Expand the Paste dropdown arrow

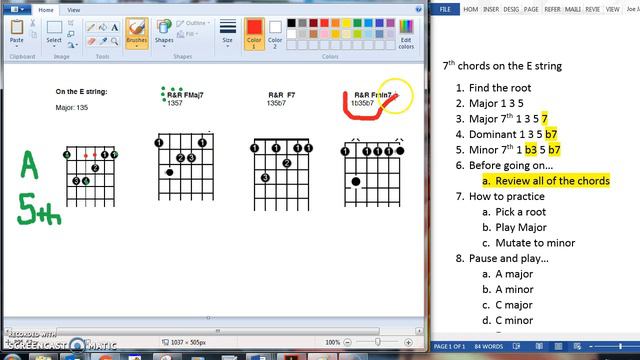point(17,46)
